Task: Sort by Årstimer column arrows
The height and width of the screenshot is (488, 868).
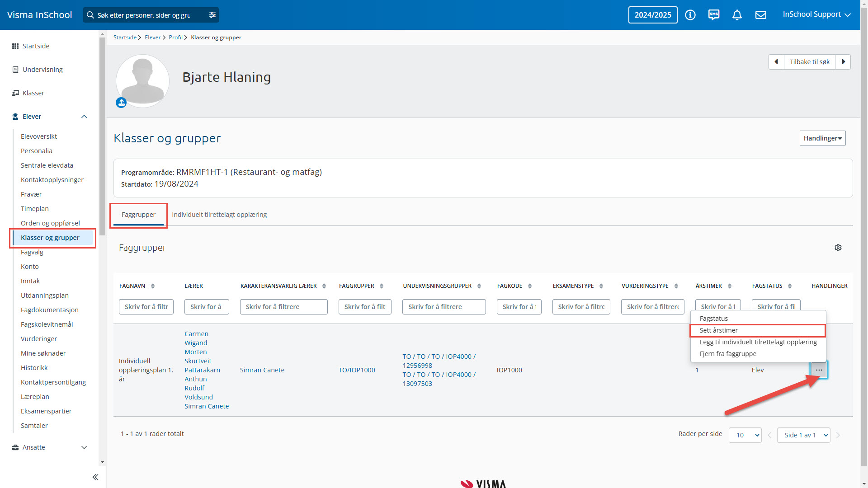Action: 729,286
